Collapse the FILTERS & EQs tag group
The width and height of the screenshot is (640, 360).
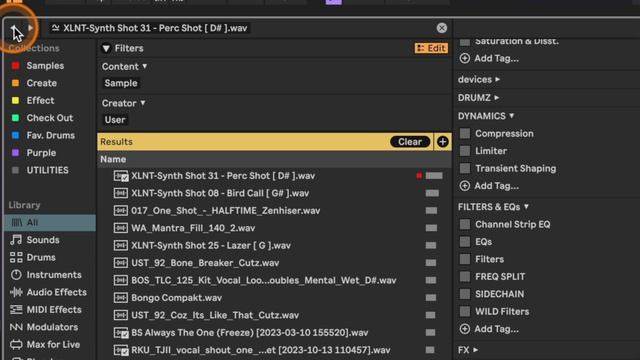[x=526, y=207]
